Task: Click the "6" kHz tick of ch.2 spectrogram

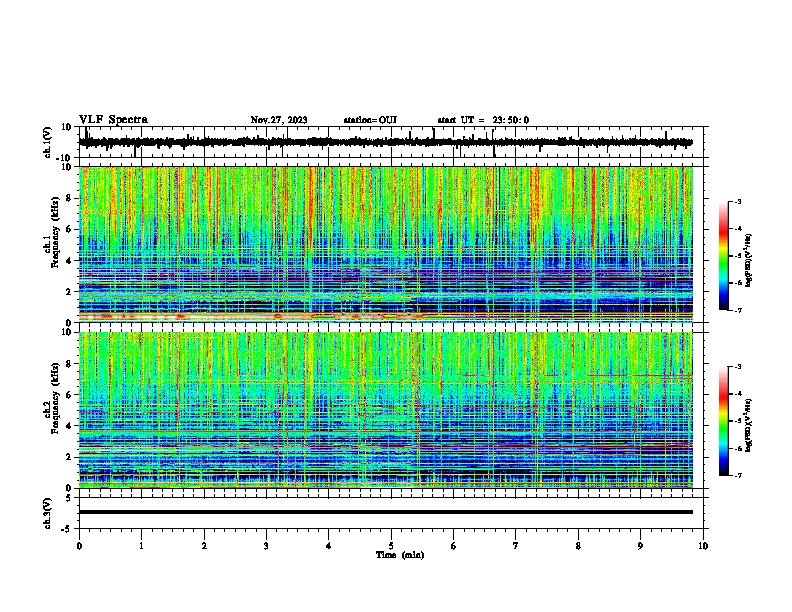Action: click(x=69, y=395)
